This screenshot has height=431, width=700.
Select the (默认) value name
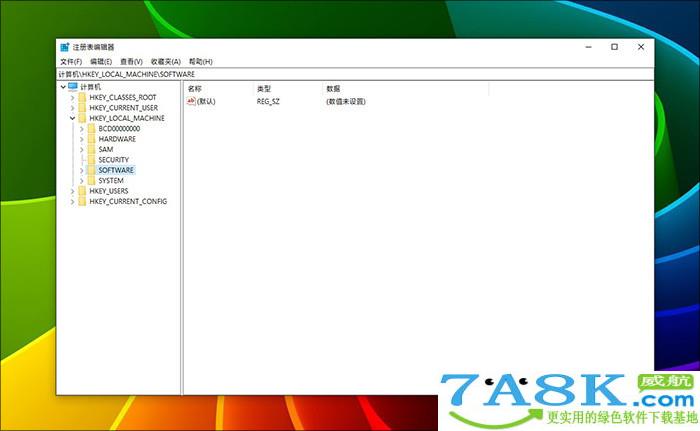(x=206, y=102)
